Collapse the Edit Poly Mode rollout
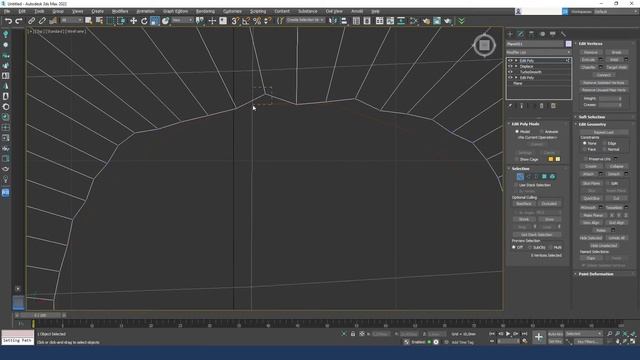Viewport: 640px width, 360px height. coord(525,124)
